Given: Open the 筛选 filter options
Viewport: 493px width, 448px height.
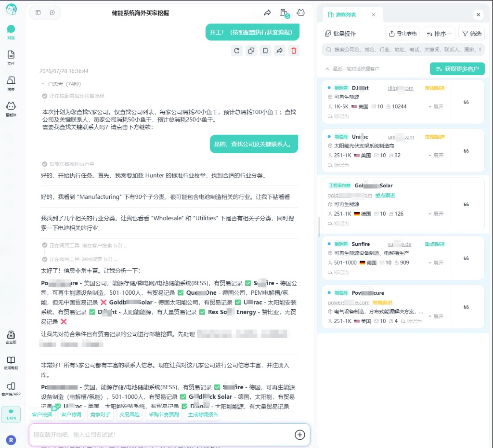Looking at the screenshot, I should tap(472, 34).
